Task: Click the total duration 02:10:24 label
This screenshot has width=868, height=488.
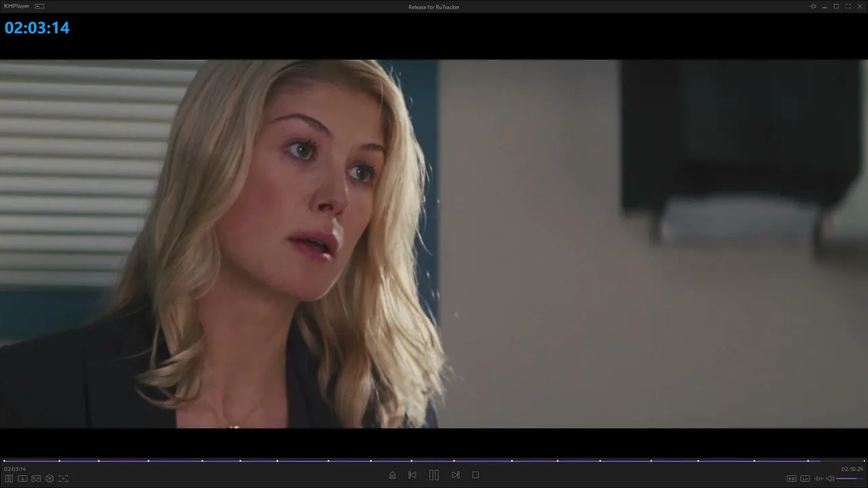Action: tap(852, 469)
